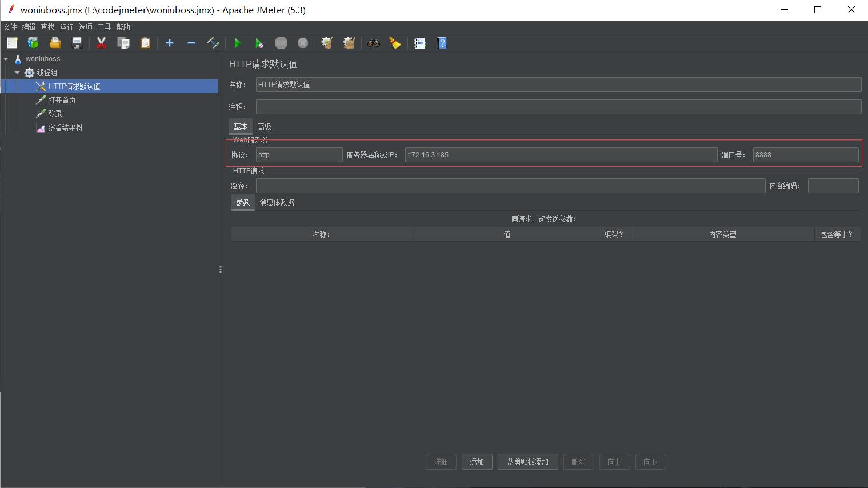868x488 pixels.
Task: Click the 名称 input field
Action: coord(558,85)
